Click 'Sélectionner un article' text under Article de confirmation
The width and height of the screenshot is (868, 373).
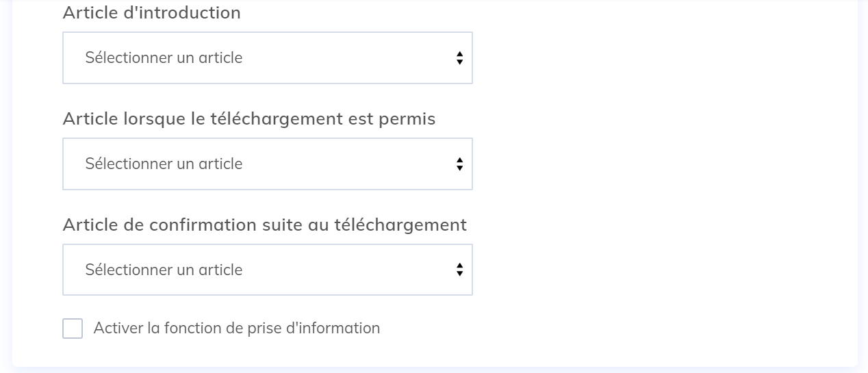pos(164,270)
